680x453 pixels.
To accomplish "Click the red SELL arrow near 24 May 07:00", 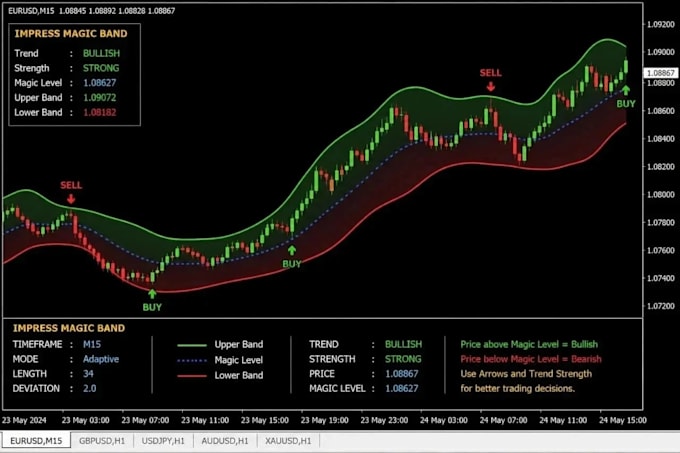I will tap(490, 87).
